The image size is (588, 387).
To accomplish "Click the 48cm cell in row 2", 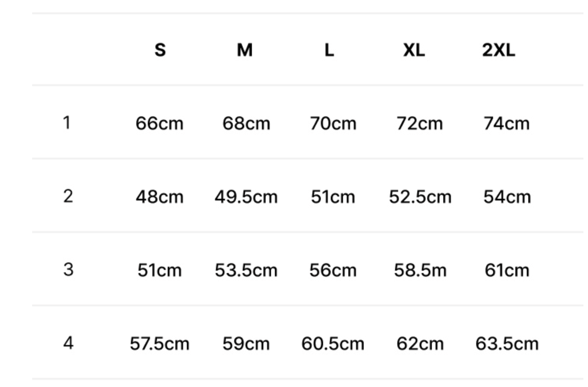I will point(159,197).
